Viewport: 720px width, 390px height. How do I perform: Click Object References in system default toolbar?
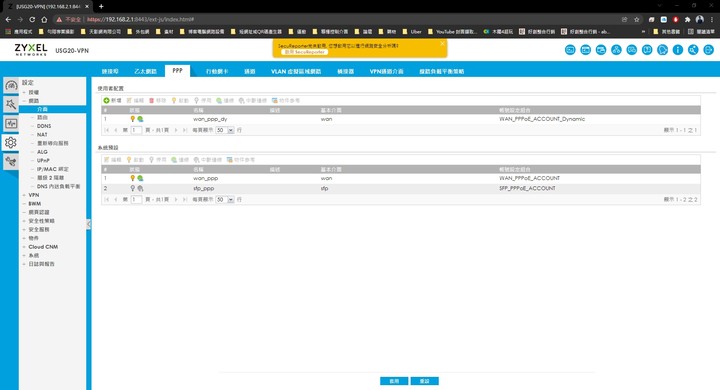point(241,160)
